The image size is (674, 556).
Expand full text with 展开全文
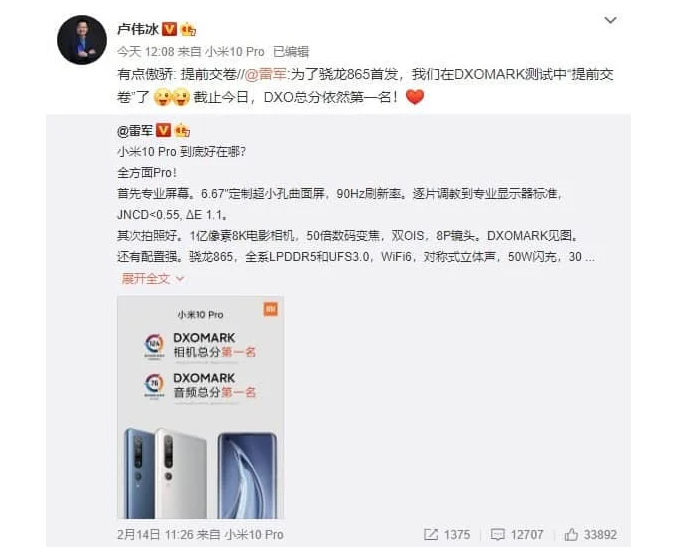pyautogui.click(x=146, y=279)
